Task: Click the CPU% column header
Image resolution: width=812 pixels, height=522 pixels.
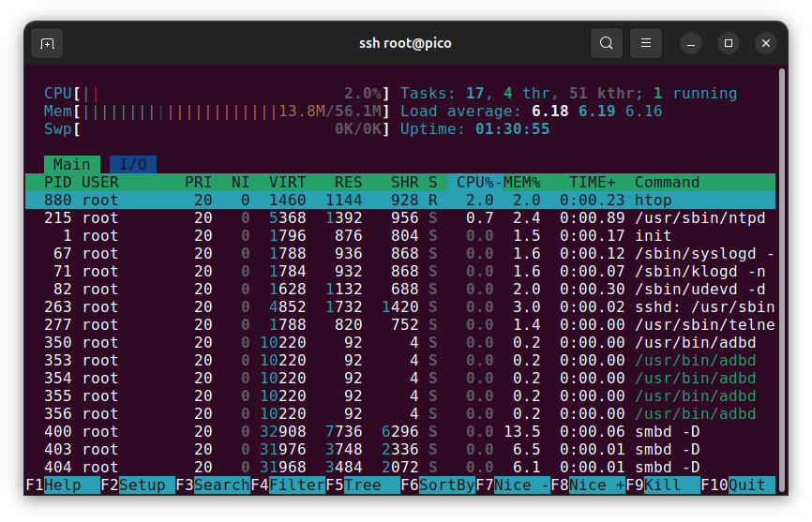Action: (x=474, y=183)
